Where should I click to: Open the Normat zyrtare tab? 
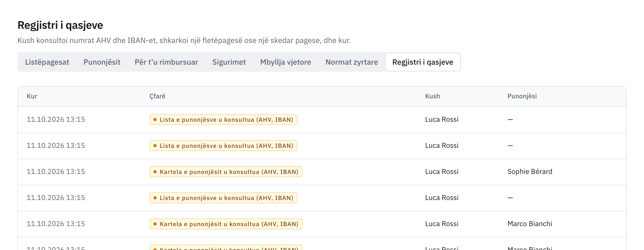click(352, 62)
